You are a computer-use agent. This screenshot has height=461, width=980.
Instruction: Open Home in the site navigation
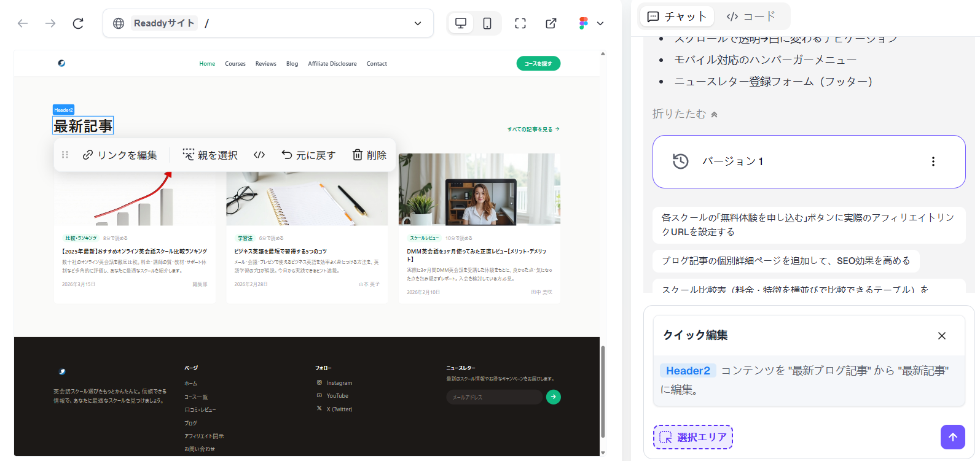click(207, 64)
